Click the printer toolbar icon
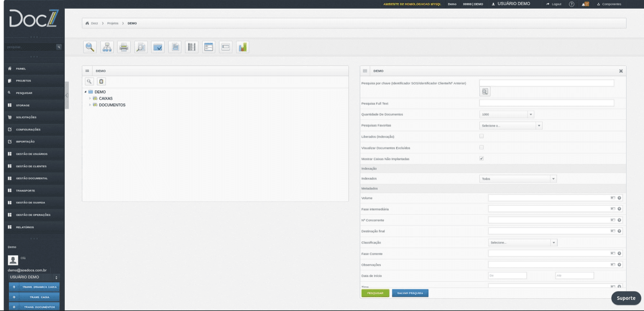This screenshot has width=644, height=311. [x=124, y=47]
